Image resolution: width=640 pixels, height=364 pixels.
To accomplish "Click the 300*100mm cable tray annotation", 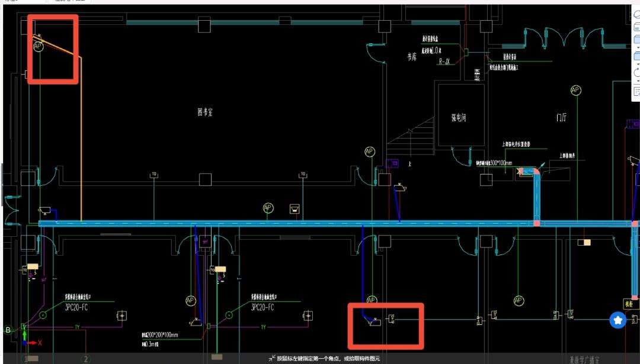I will point(494,163).
